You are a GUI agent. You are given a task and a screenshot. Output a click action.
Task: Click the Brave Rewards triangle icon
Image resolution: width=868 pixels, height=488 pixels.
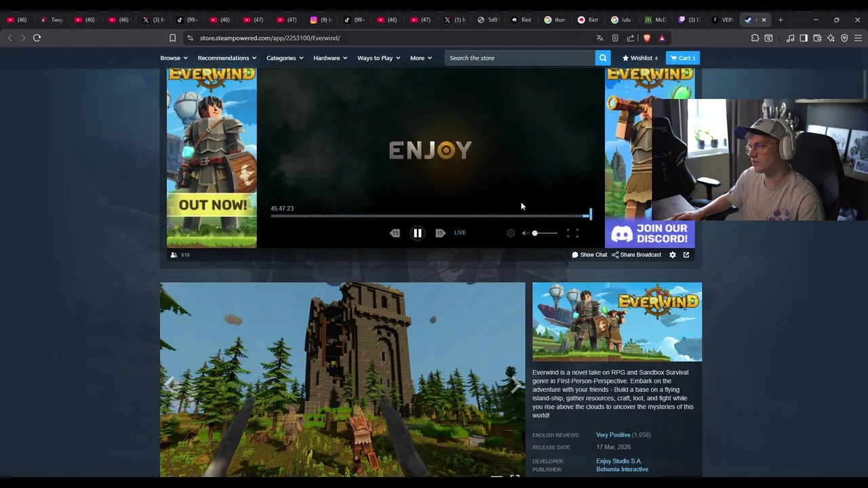pos(662,38)
